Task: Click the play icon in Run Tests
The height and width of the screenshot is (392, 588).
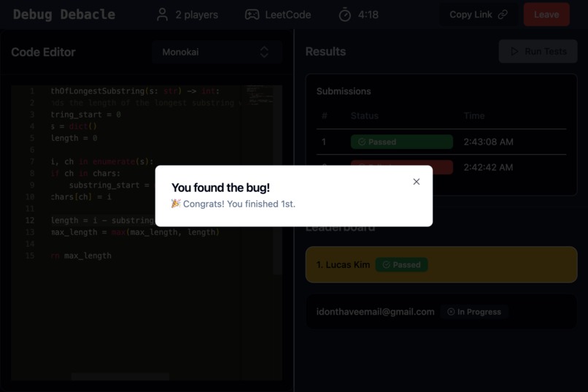Action: click(514, 51)
